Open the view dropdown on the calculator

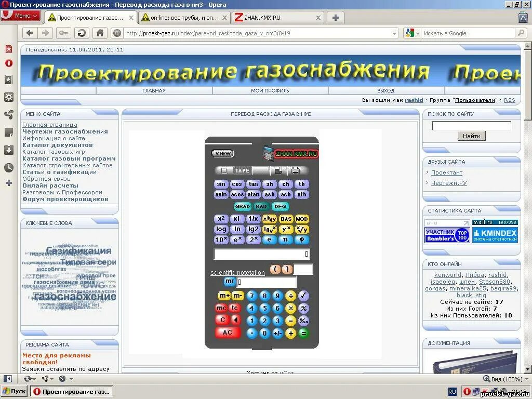coord(222,153)
